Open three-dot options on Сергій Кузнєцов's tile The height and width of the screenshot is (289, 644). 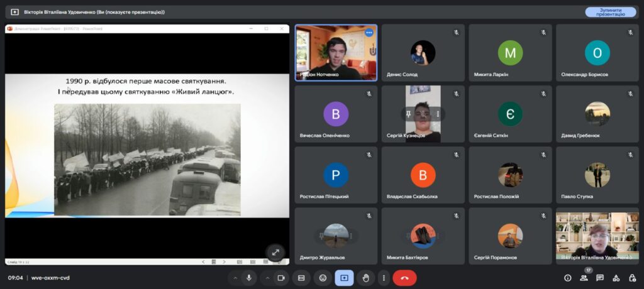[x=438, y=114]
